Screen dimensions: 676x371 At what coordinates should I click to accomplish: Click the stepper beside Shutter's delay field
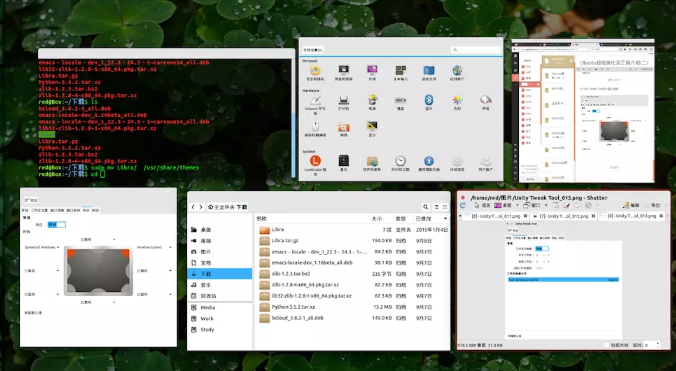click(x=657, y=345)
